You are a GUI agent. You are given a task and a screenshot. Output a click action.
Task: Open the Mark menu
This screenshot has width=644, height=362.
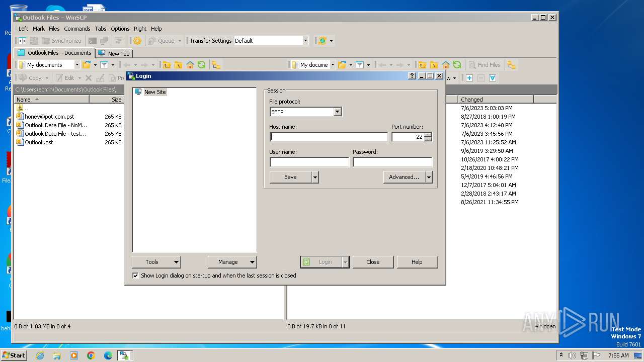(39, 29)
